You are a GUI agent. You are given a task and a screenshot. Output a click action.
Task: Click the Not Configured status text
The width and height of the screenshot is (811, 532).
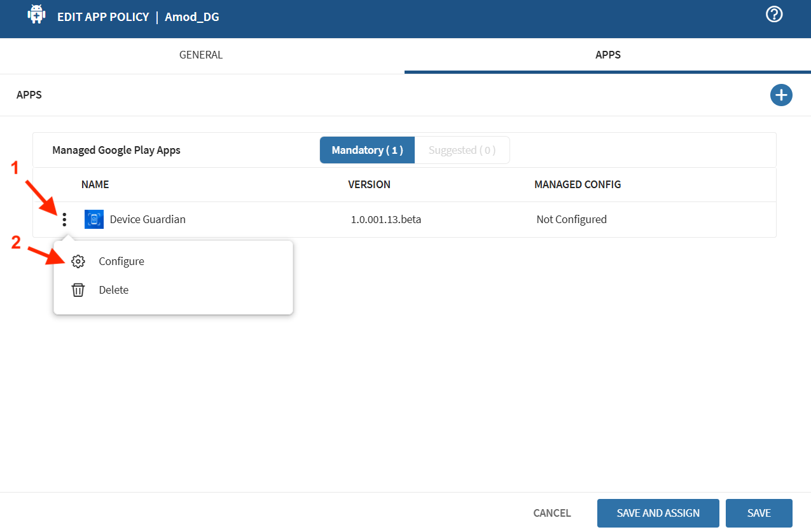click(x=571, y=219)
